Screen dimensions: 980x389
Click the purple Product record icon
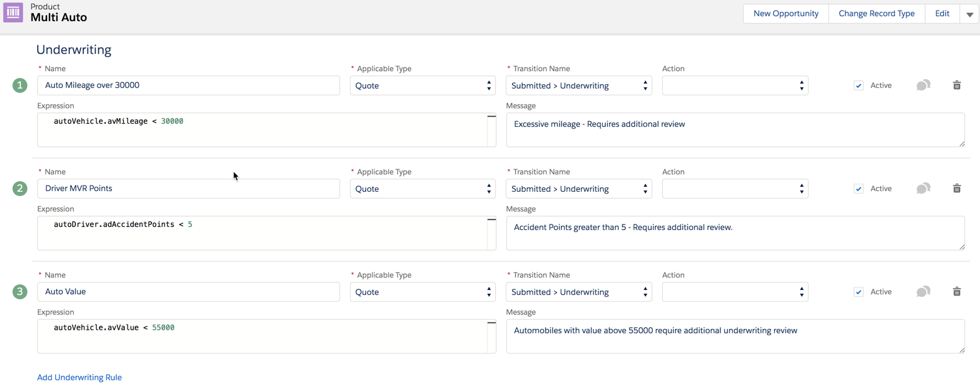click(13, 12)
